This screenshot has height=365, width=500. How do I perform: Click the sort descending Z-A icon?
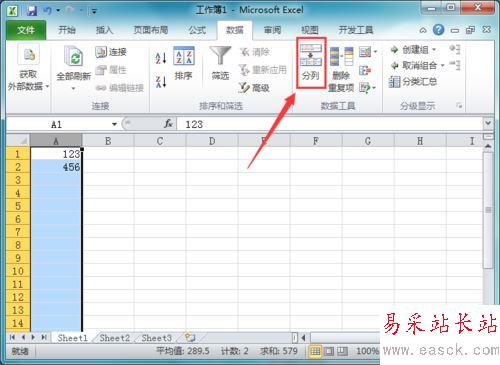(x=161, y=82)
